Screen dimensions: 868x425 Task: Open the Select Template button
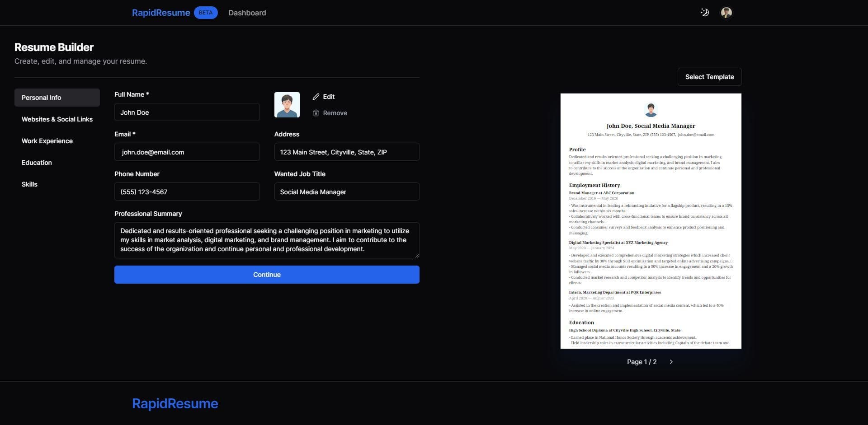[x=709, y=77]
